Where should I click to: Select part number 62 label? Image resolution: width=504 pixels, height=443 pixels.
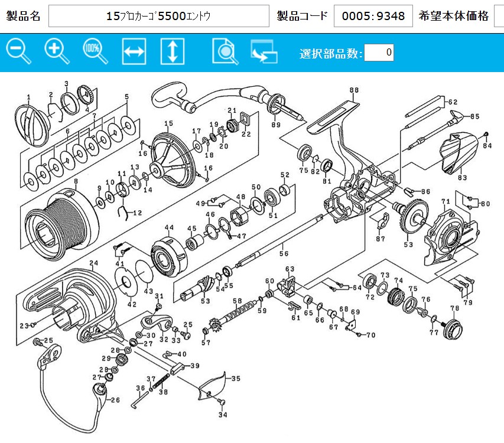pos(453,102)
